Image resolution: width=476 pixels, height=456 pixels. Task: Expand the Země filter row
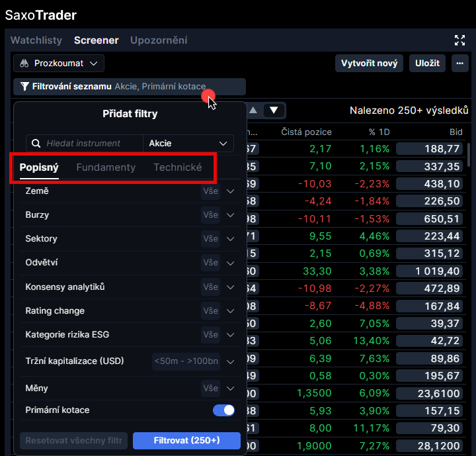(x=230, y=191)
